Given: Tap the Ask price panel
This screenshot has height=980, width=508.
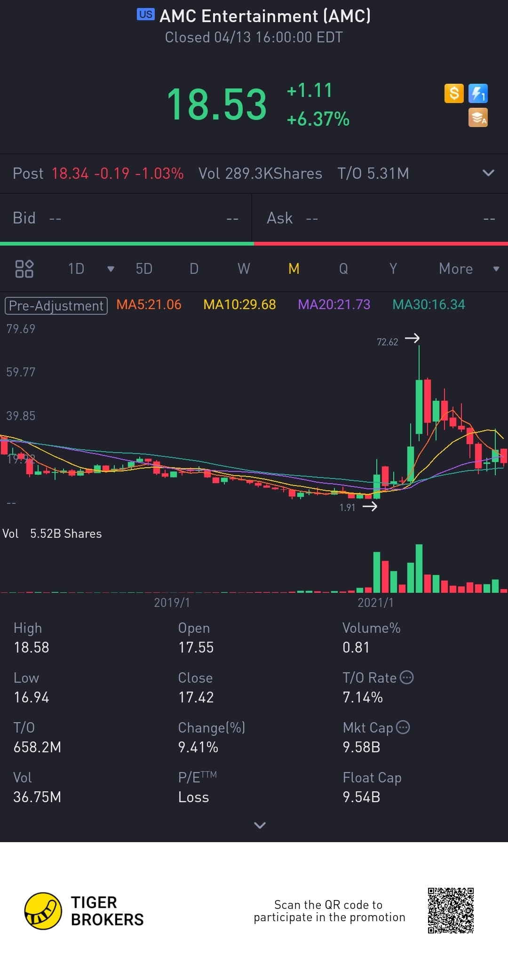Looking at the screenshot, I should pyautogui.click(x=380, y=218).
